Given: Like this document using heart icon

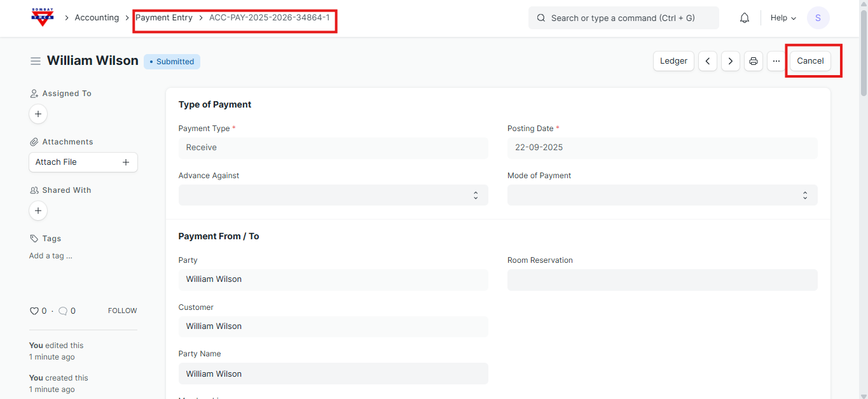Looking at the screenshot, I should [34, 311].
